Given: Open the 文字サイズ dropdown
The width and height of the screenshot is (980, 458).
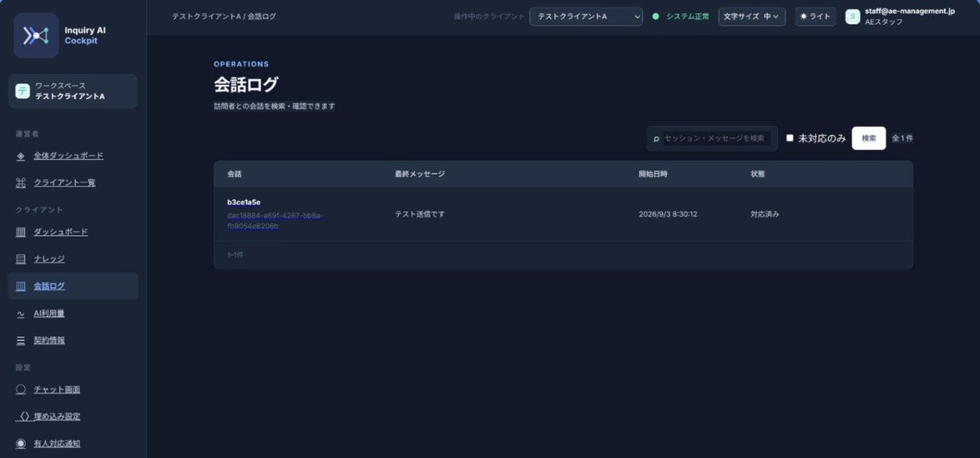Looking at the screenshot, I should pos(752,16).
